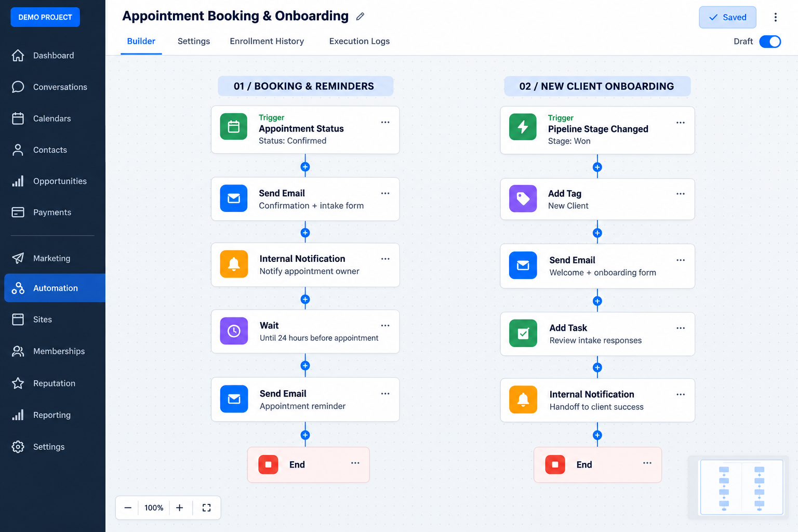Screen dimensions: 798x532
Task: Click the workflow minimap thumbnail
Action: point(741,487)
